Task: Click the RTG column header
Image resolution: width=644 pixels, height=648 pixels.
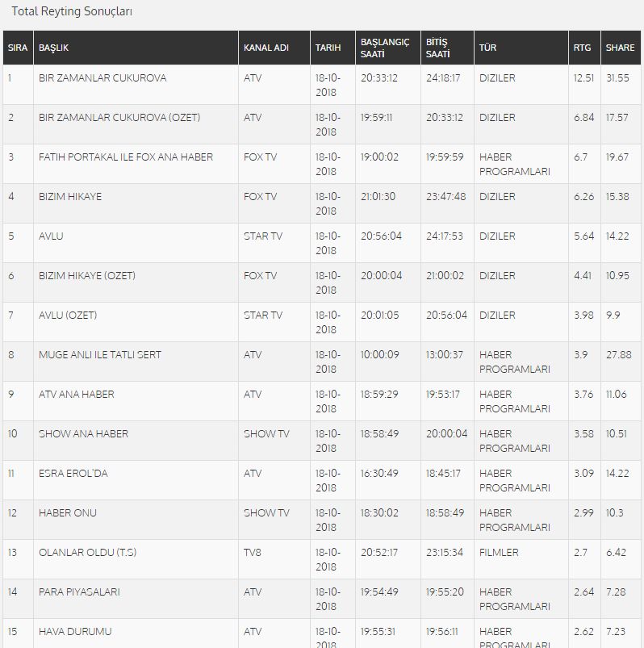Action: [x=584, y=48]
